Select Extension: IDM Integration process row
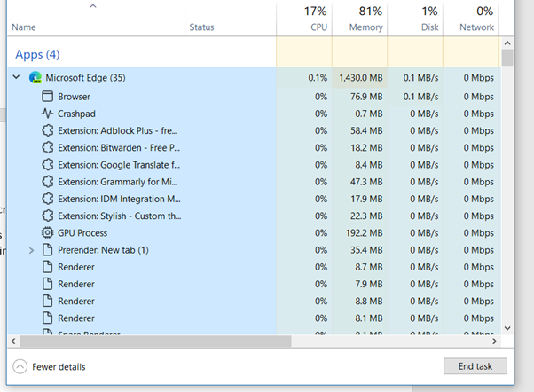Screen dimensions: 534x392 [254, 199]
